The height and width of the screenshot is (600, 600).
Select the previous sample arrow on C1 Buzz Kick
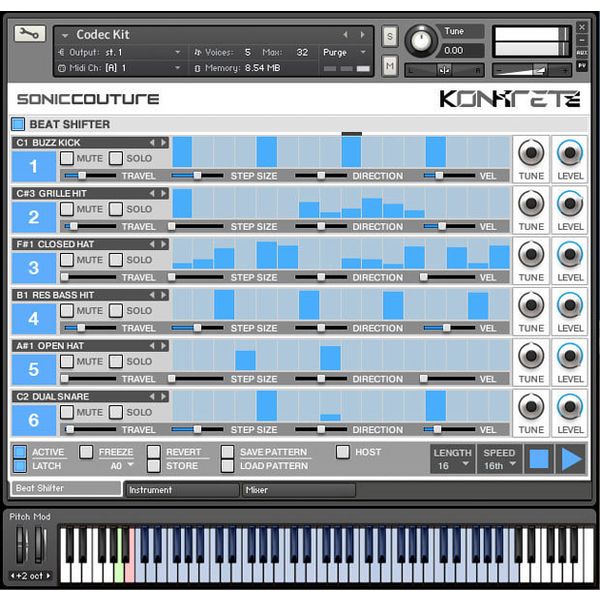click(152, 142)
